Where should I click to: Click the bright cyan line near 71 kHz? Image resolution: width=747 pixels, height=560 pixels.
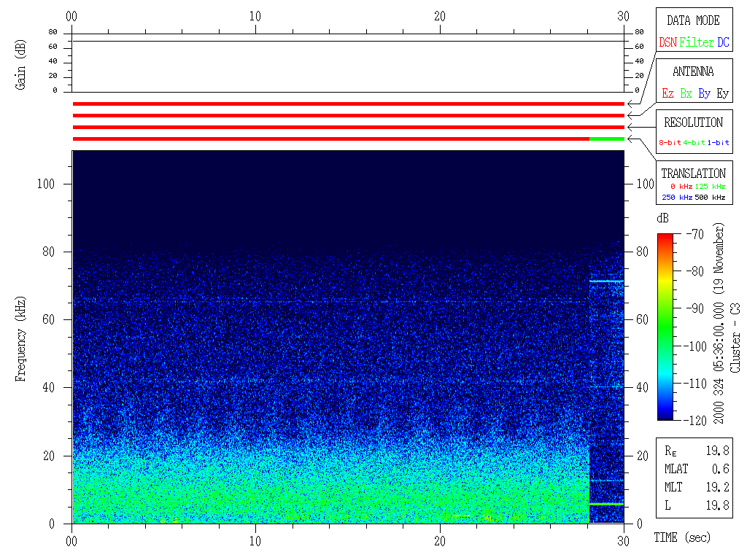coord(606,281)
